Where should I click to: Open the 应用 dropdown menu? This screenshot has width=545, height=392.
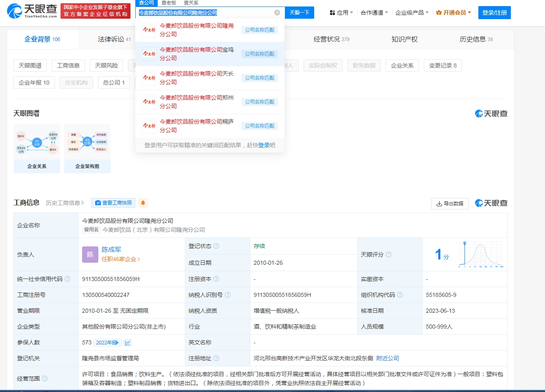tap(341, 13)
